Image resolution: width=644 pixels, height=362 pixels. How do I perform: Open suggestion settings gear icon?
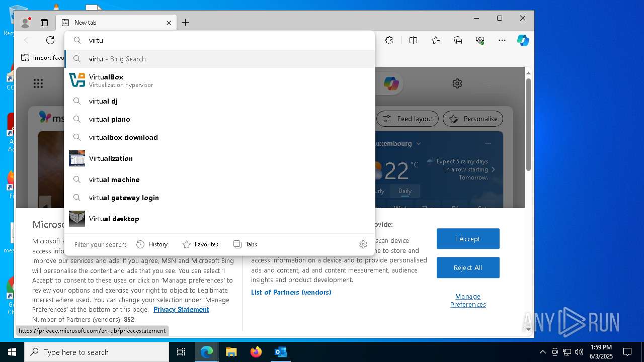(x=363, y=244)
